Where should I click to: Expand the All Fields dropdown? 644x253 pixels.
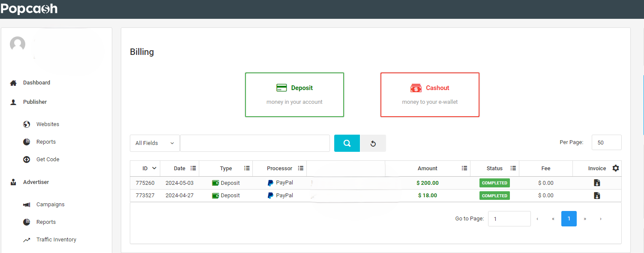[155, 143]
